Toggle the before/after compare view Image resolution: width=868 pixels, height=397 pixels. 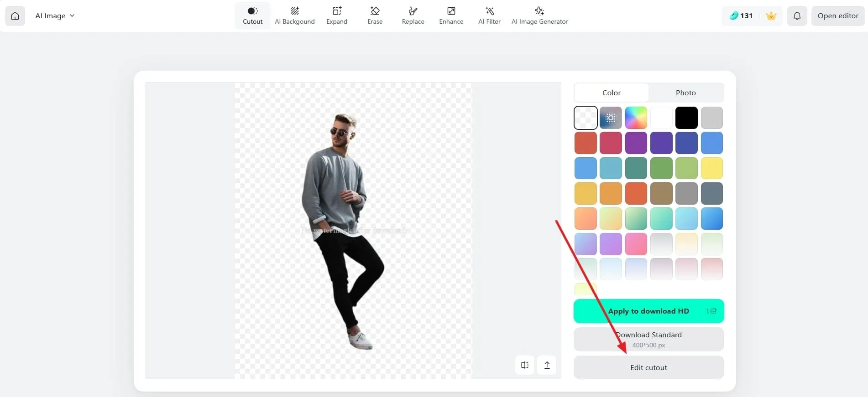pyautogui.click(x=525, y=365)
